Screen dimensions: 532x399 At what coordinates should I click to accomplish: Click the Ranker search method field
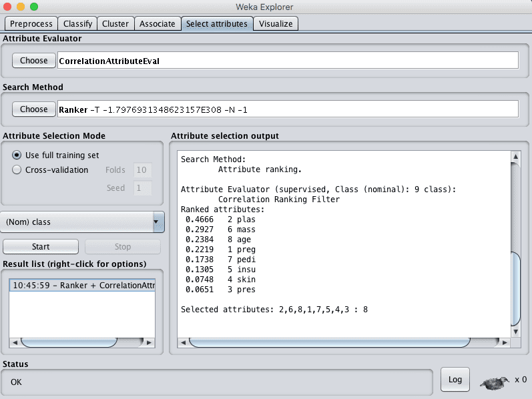tap(288, 109)
